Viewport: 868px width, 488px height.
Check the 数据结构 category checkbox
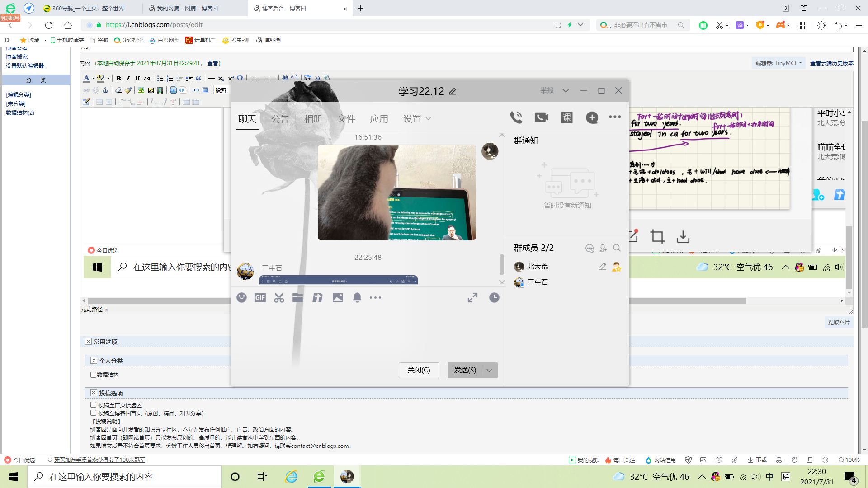93,375
